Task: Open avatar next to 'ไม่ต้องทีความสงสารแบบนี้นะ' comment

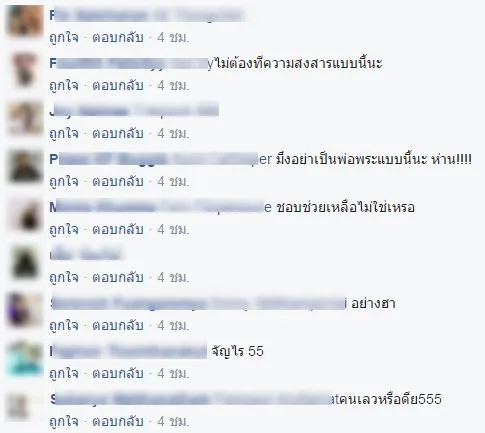Action: point(25,71)
